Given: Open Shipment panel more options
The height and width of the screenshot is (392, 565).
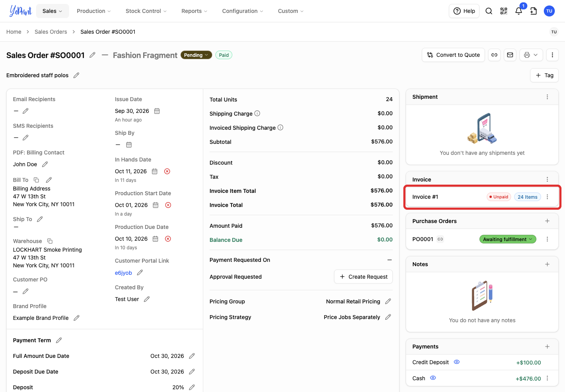Looking at the screenshot, I should [547, 97].
